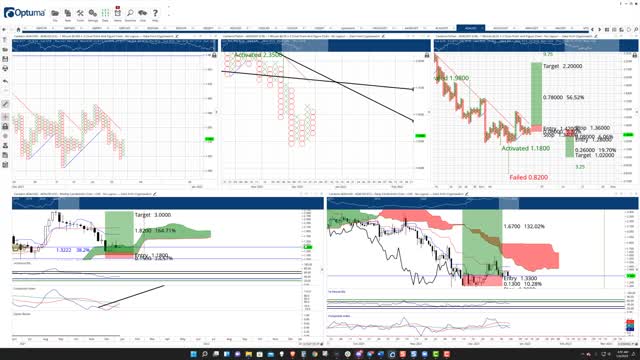Click the 'Failed 0.8200' label
The height and width of the screenshot is (360, 640).
[529, 177]
